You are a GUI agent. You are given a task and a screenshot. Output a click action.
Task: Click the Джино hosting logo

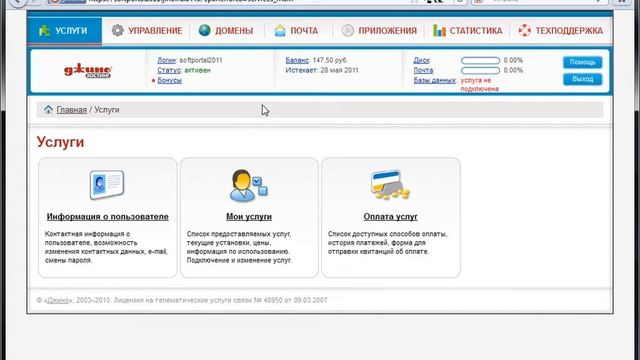click(x=87, y=71)
